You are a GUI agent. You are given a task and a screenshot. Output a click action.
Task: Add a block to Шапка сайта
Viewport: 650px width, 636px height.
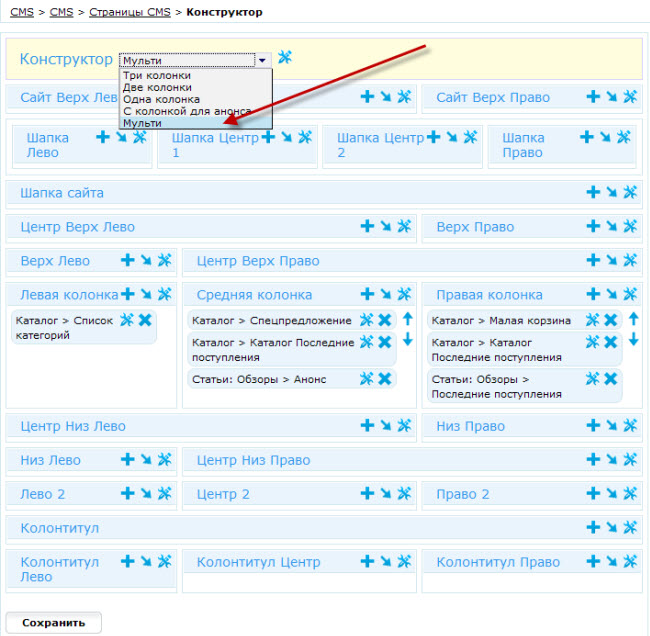click(x=593, y=192)
